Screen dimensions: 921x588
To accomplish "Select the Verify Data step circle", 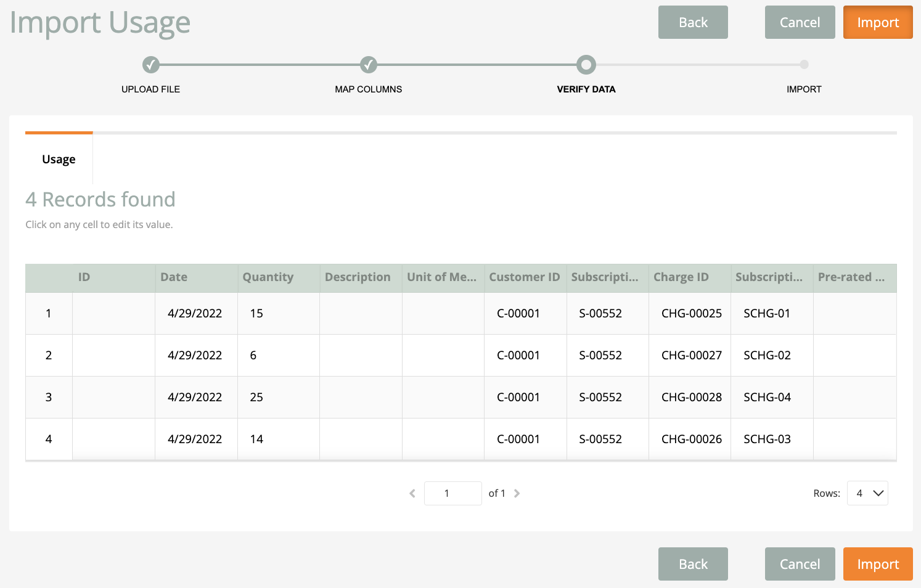I will tap(586, 65).
